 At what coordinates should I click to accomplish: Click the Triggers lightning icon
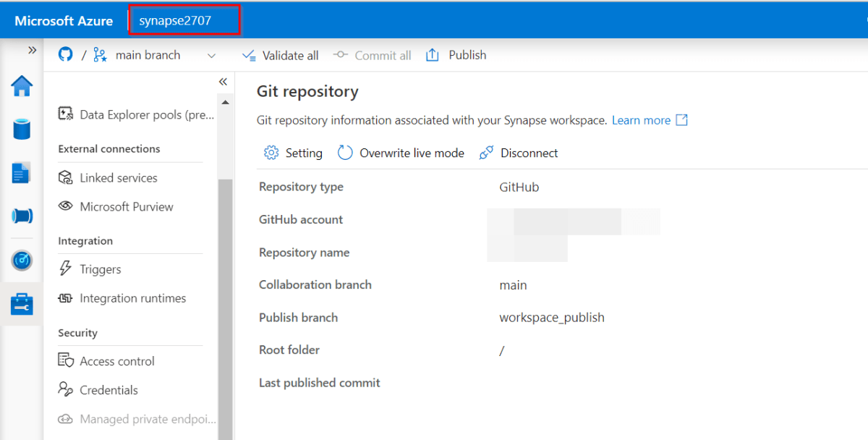click(x=66, y=269)
